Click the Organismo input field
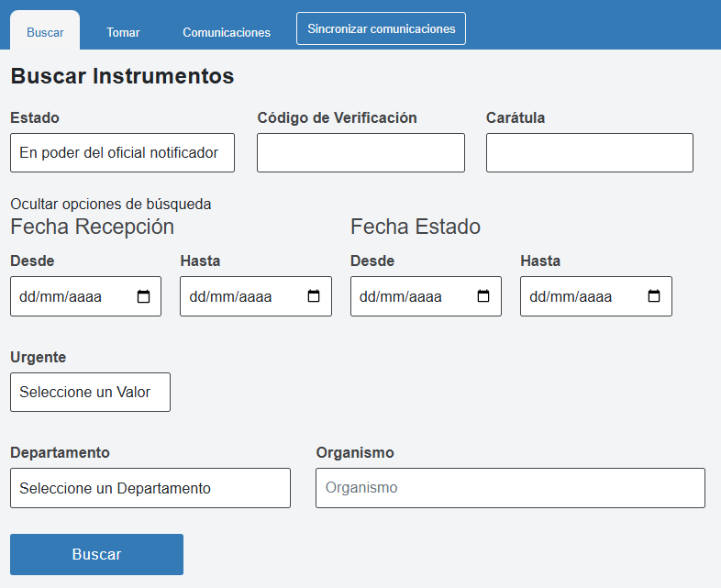Screen dimensions: 721x588 510,488
